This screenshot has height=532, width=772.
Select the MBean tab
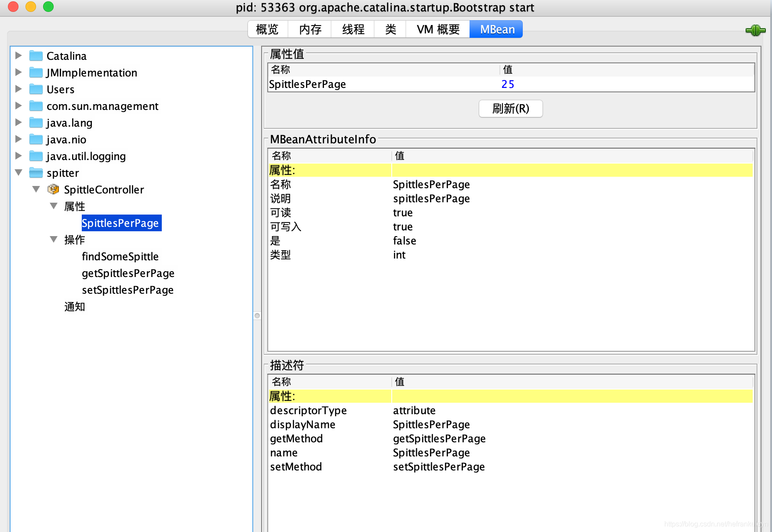click(x=497, y=29)
